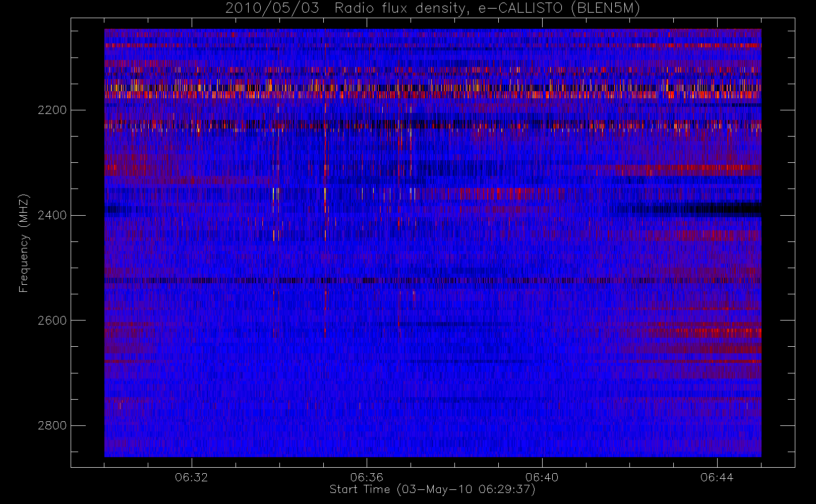
Task: Click the 2600 frequency tick label
Action: (x=52, y=321)
